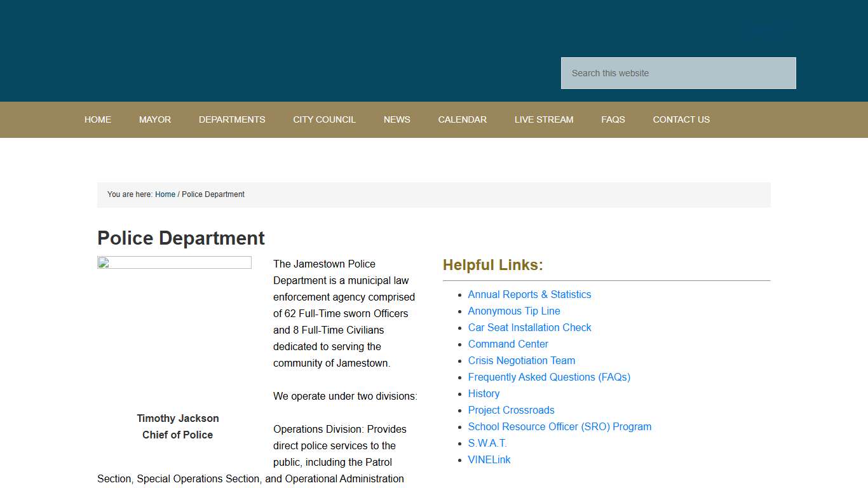Visit the VINELink page
This screenshot has width=868, height=488.
489,459
